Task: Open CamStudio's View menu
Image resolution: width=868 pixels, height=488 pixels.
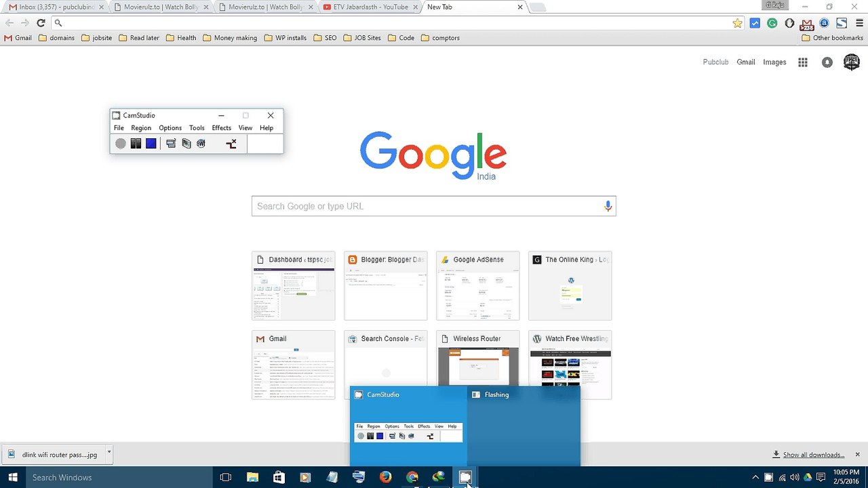Action: click(x=245, y=127)
